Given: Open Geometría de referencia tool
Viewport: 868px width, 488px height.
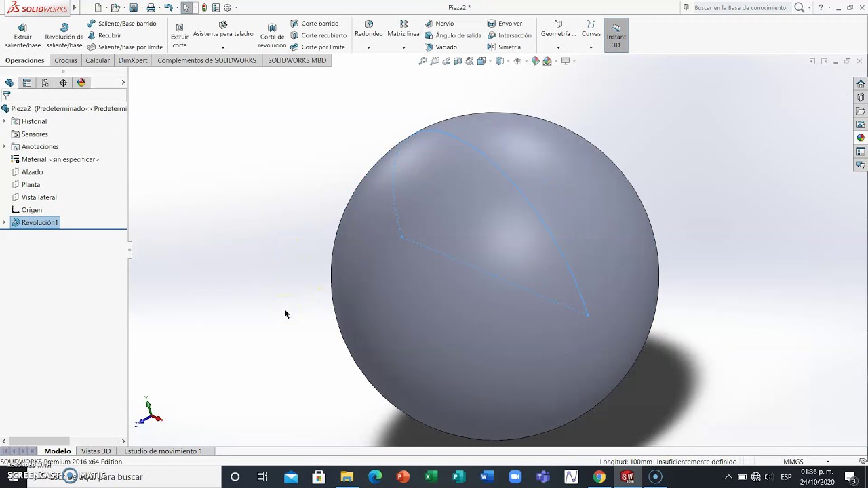Looking at the screenshot, I should pyautogui.click(x=558, y=29).
